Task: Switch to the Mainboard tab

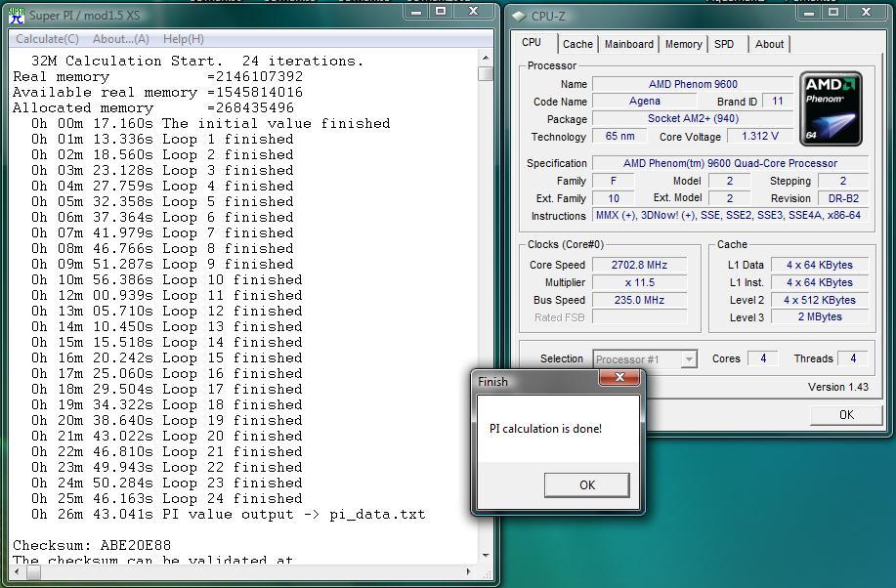Action: coord(628,44)
